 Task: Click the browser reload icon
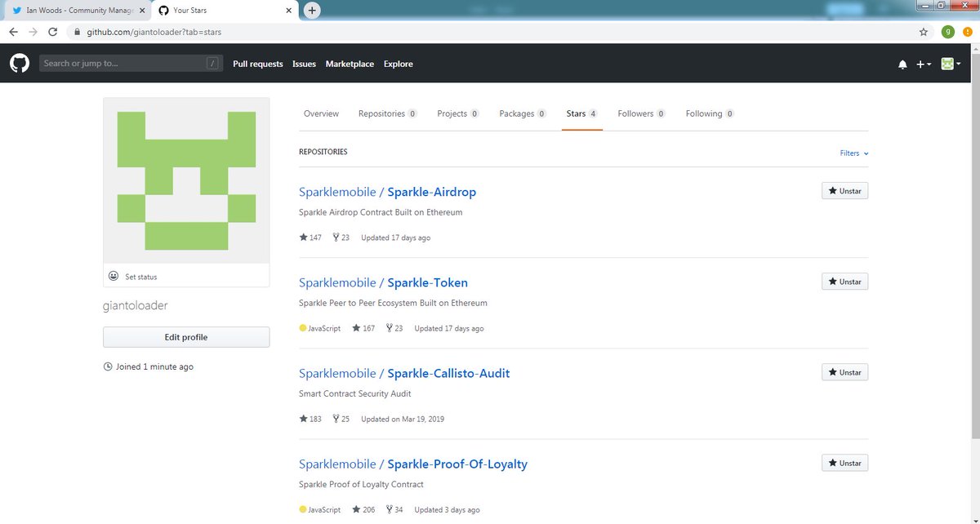click(53, 32)
